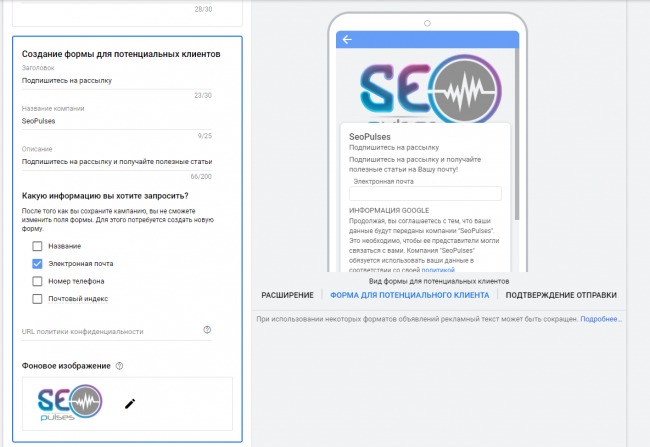This screenshot has width=650, height=447.
Task: Uncheck the Электронная почта checkbox
Action: [37, 264]
